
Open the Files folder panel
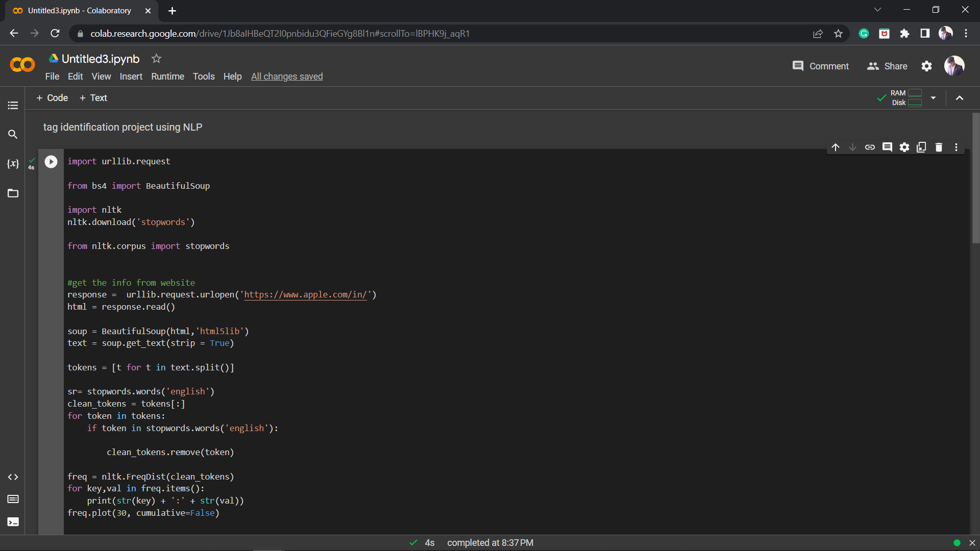click(x=13, y=193)
